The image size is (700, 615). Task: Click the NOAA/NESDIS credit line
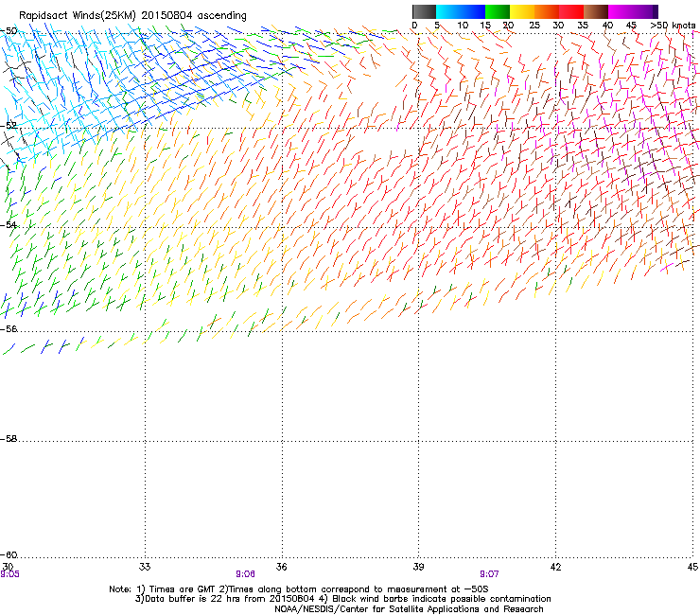tap(409, 609)
